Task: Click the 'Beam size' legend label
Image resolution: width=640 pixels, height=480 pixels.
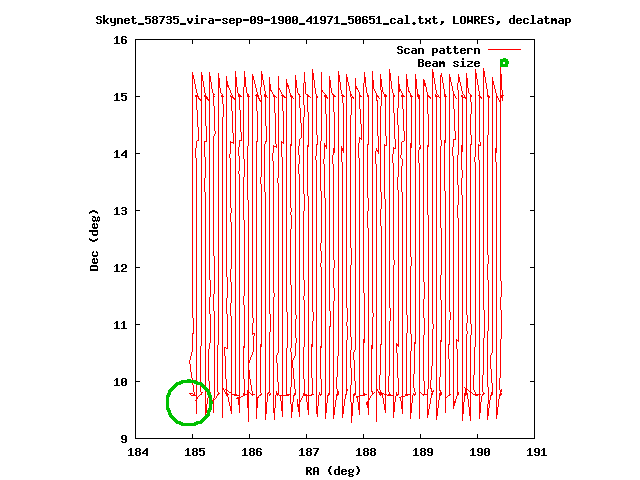Action: (x=449, y=63)
